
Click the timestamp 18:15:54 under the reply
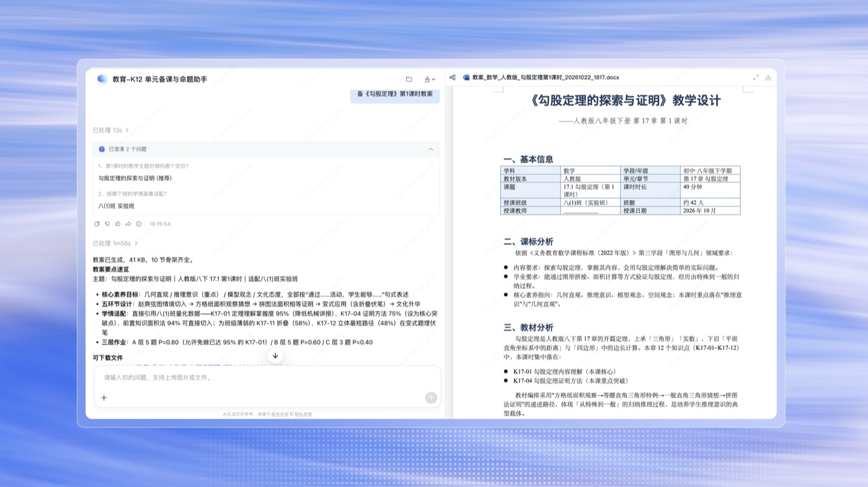pos(160,224)
